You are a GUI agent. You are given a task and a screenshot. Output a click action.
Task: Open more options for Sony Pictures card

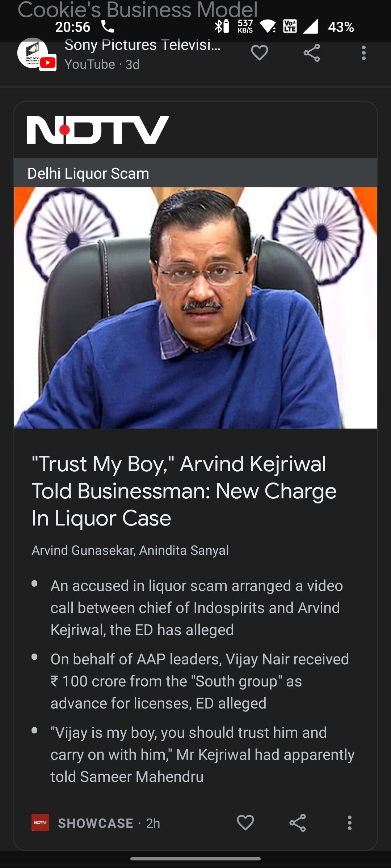364,53
